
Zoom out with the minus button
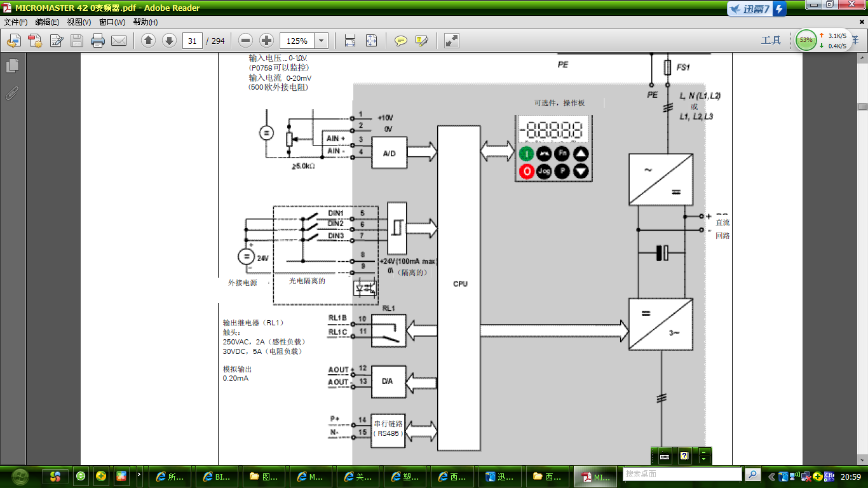click(x=246, y=41)
